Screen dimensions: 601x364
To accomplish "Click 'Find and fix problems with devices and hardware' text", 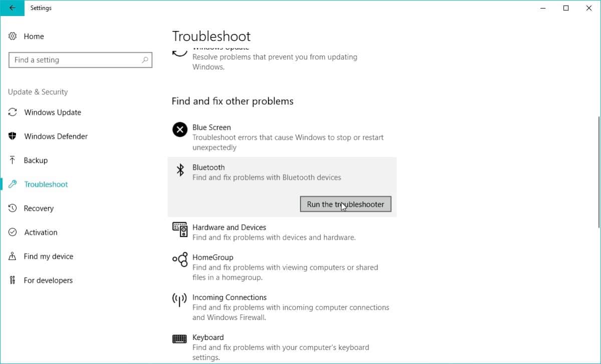I will coord(274,237).
